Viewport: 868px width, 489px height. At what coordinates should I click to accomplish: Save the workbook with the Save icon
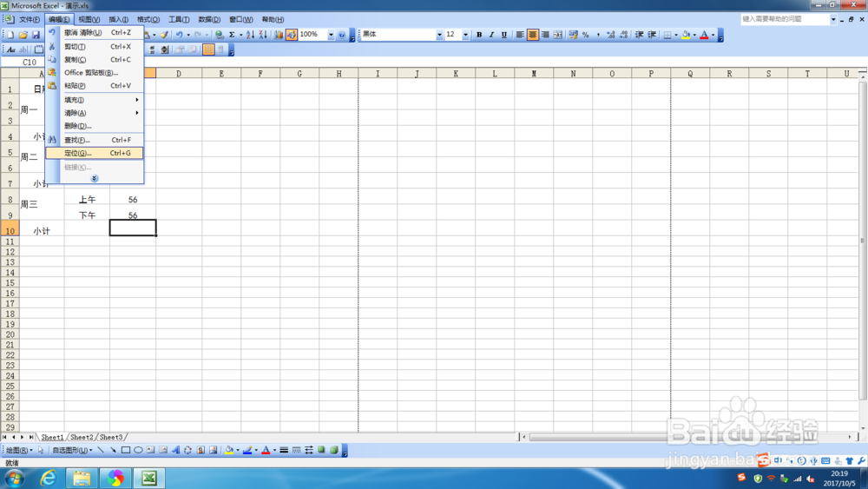36,35
